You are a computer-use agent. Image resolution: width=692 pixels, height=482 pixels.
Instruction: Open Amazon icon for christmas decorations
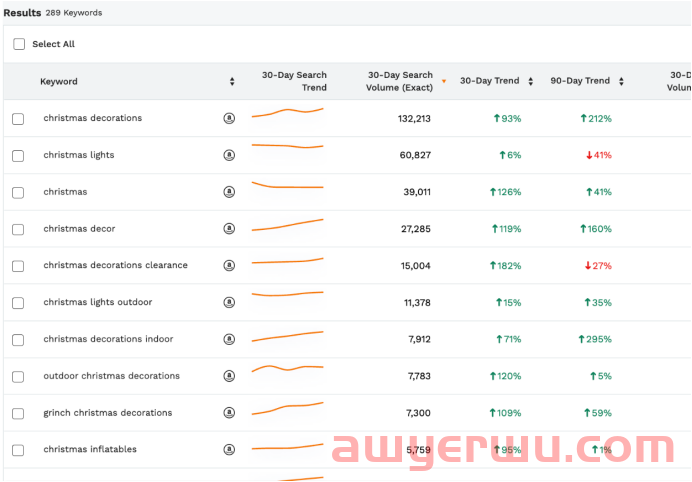tap(229, 118)
